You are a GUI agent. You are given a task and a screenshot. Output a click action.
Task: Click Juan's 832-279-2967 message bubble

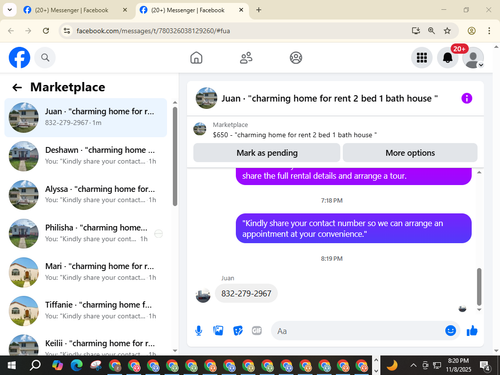[x=246, y=293]
